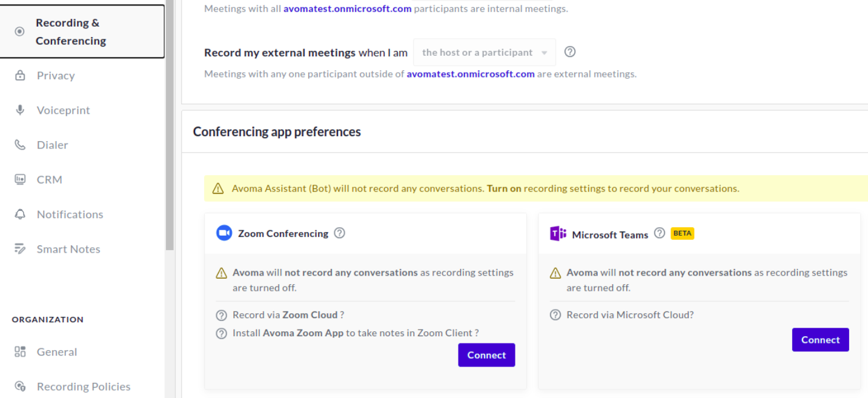Click Record via Microsoft Cloud text
The image size is (868, 398).
click(630, 315)
